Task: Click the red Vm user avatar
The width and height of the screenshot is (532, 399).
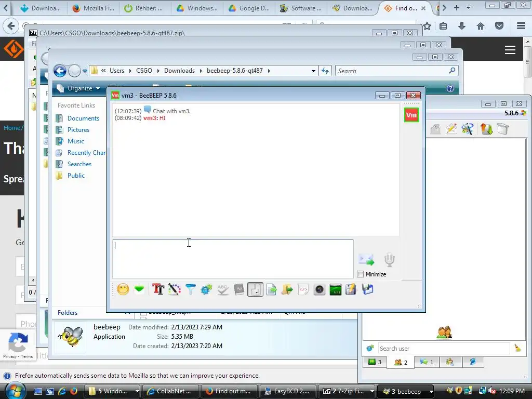Action: click(x=411, y=115)
